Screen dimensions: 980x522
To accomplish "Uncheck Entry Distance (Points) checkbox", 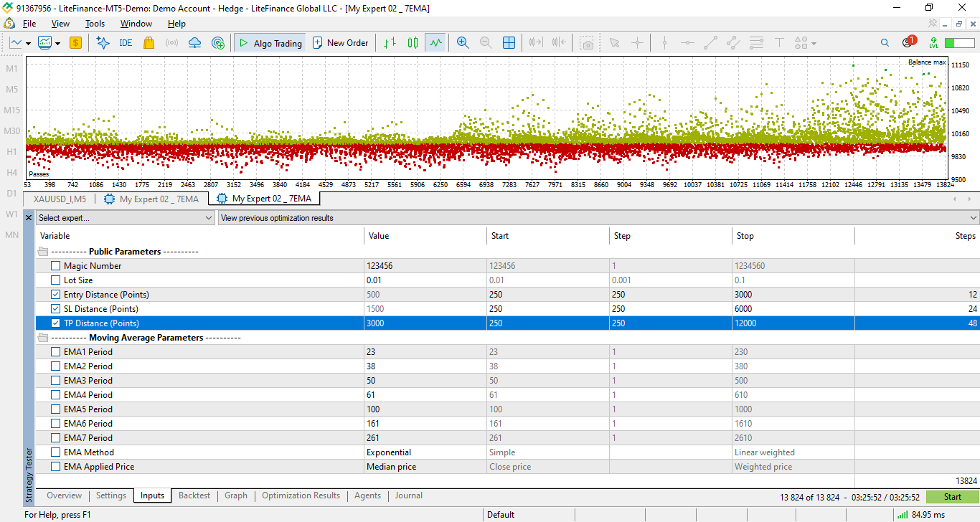I will tap(56, 295).
